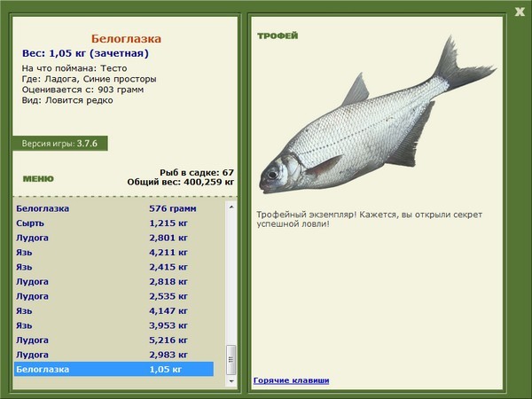Screen dimensions: 532x399
Task: Select the Лудога 2,818 кг row
Action: [x=113, y=281]
